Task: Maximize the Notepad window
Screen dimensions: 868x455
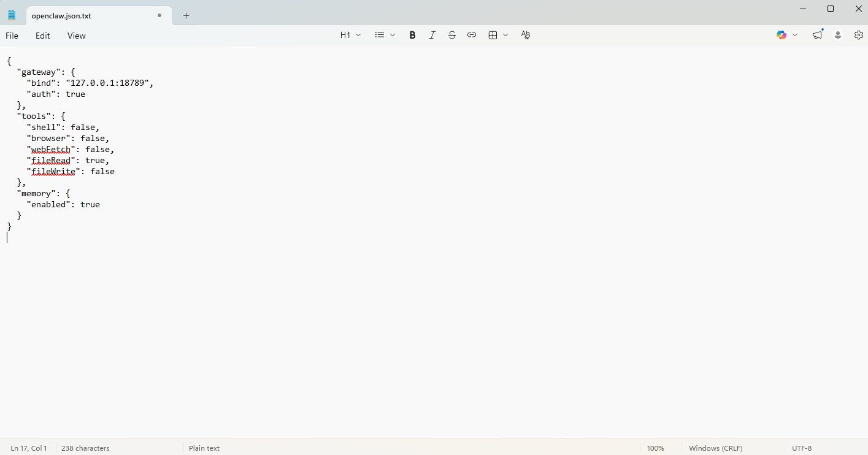Action: click(x=831, y=9)
